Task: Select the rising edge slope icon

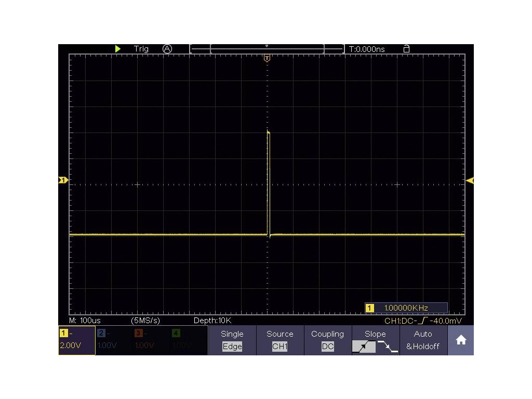Action: point(364,347)
